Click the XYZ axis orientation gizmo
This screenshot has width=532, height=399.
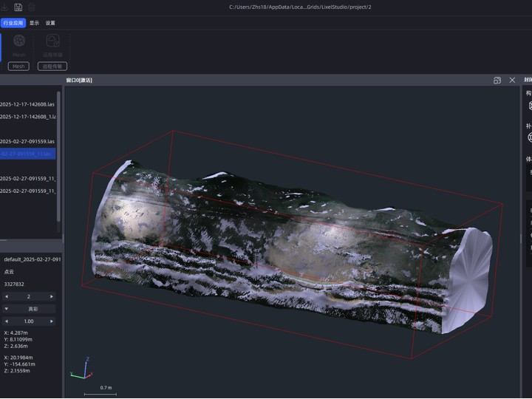tap(82, 368)
